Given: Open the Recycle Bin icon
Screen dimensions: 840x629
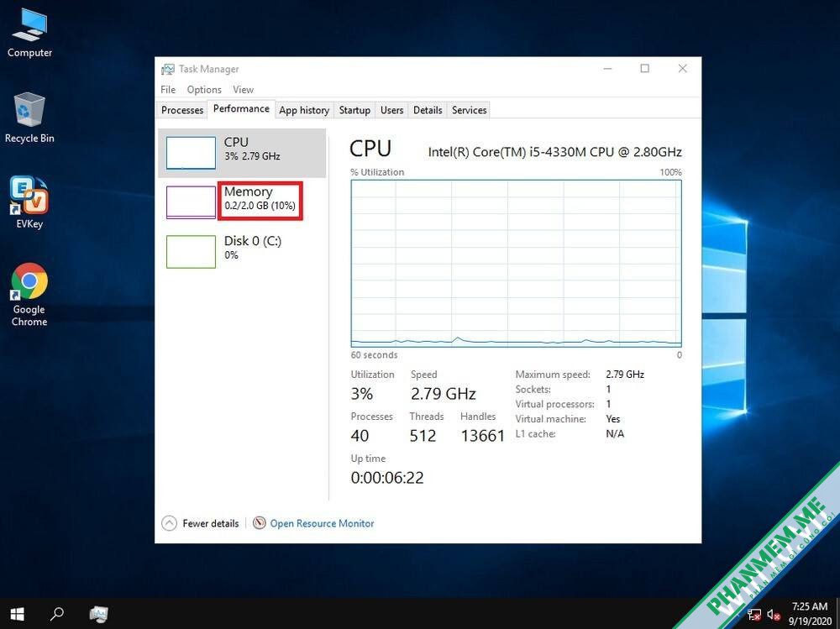Looking at the screenshot, I should 29,118.
